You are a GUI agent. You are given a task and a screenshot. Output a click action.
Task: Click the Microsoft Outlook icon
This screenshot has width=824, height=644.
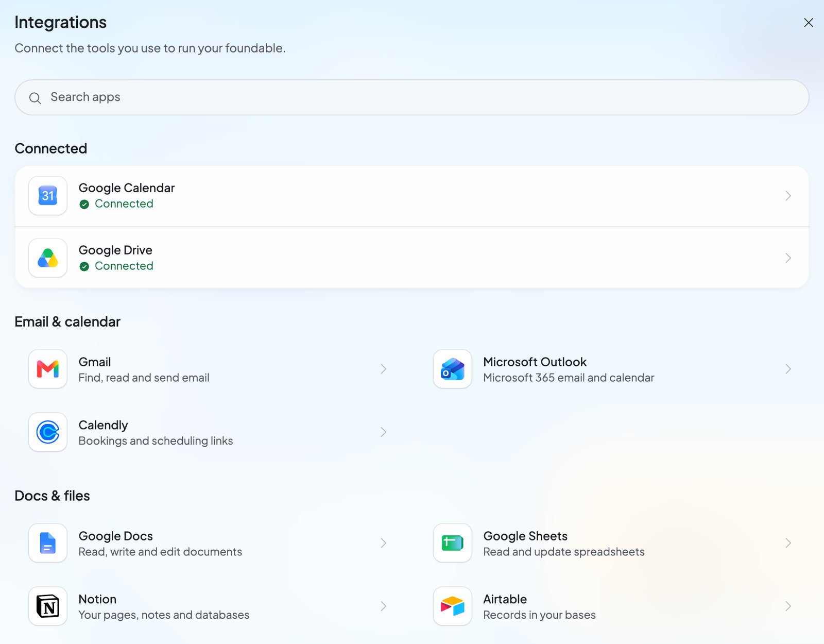point(453,369)
